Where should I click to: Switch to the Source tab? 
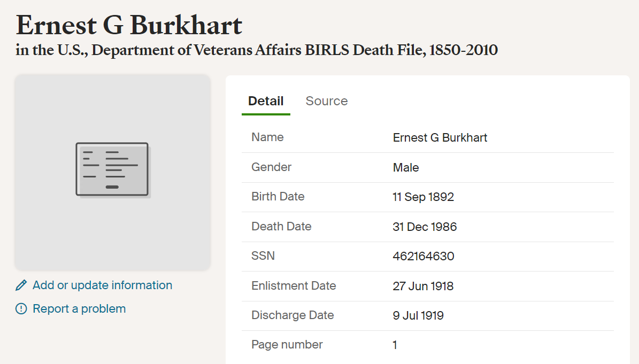click(326, 101)
